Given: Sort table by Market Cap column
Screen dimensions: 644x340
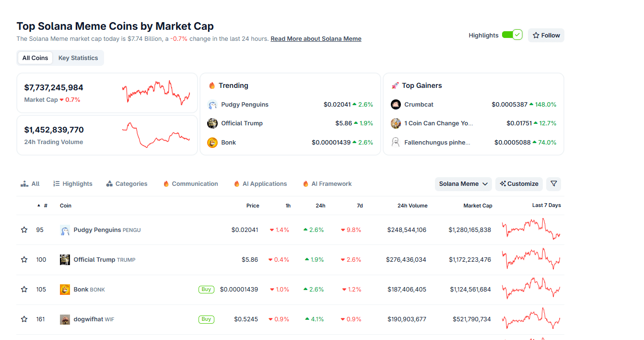Looking at the screenshot, I should point(478,206).
